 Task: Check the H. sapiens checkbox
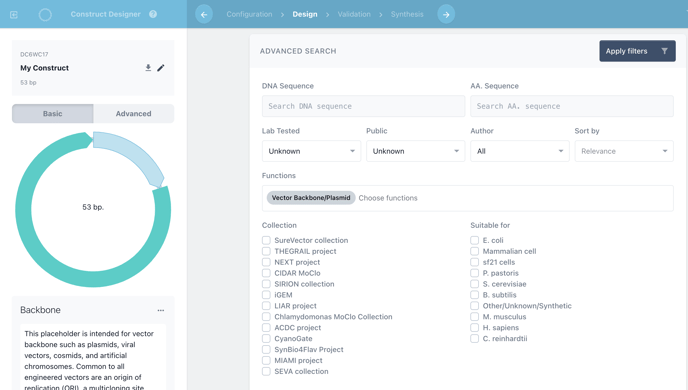474,328
